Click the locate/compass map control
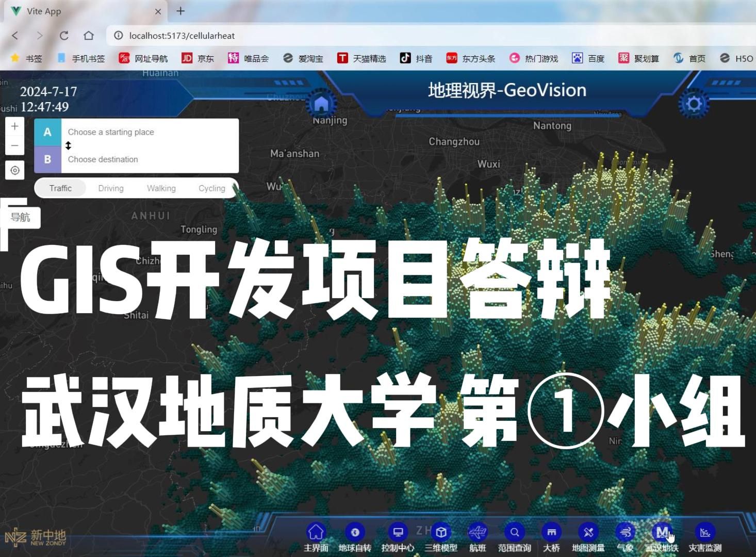The image size is (756, 557). pos(15,170)
